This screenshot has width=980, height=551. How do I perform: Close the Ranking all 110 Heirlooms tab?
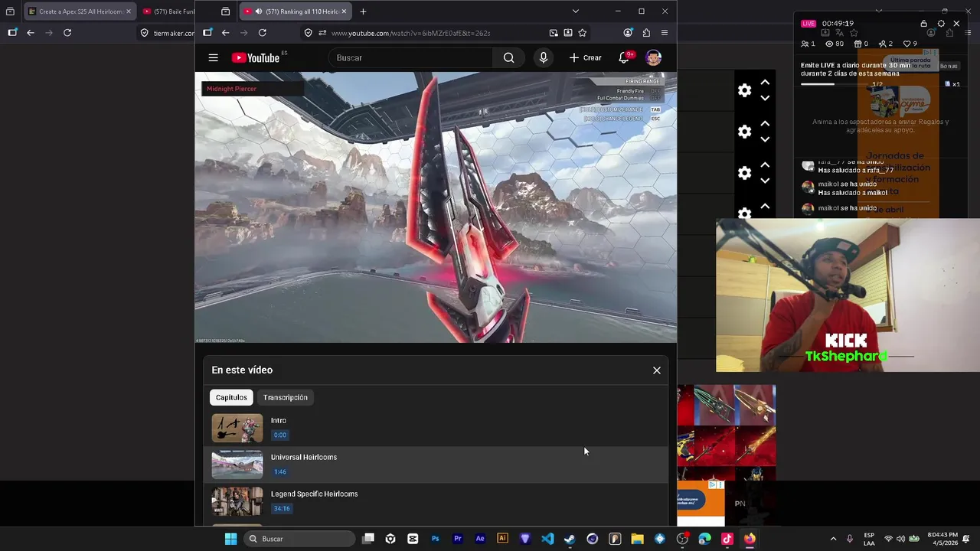344,11
